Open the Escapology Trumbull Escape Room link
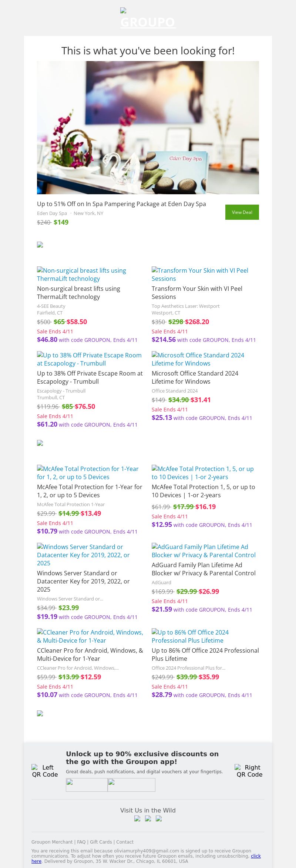 89,359
